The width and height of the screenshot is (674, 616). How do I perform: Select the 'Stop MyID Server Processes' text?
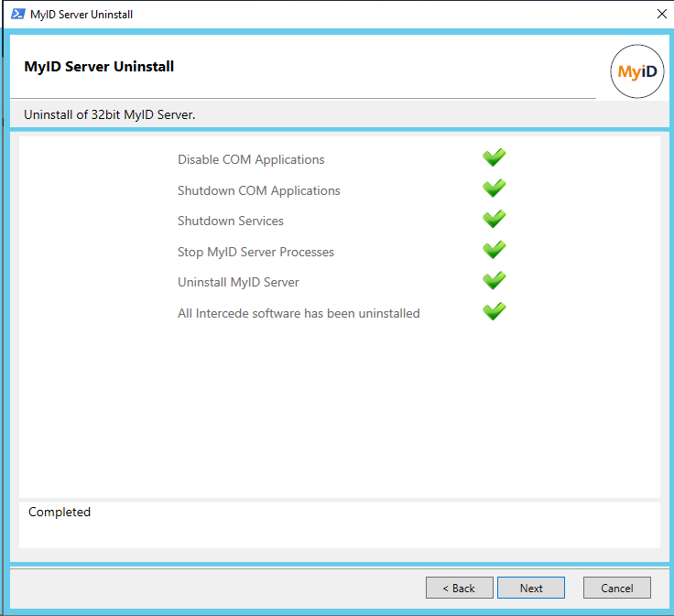point(255,252)
